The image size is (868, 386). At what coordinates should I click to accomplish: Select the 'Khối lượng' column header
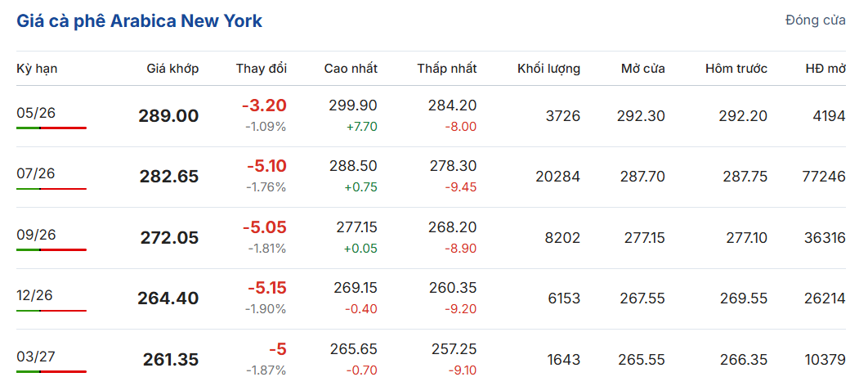pos(548,69)
